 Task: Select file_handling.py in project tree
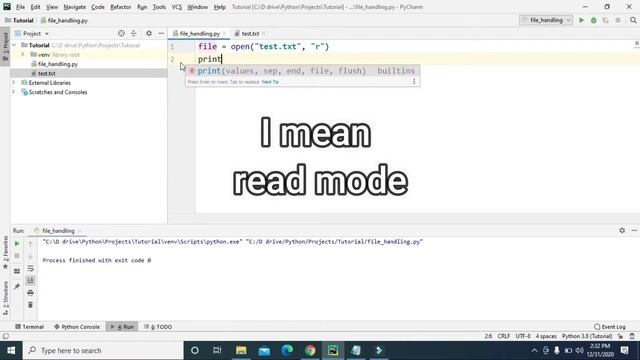(x=58, y=64)
